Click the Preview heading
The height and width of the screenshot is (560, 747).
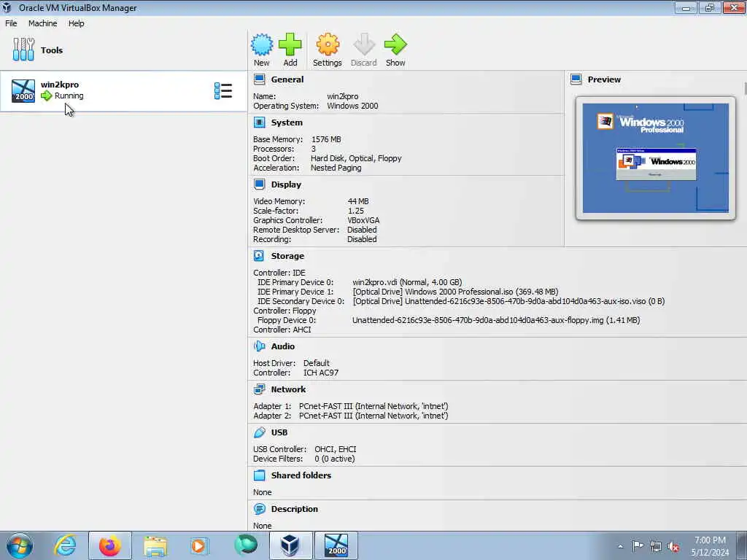(x=604, y=79)
